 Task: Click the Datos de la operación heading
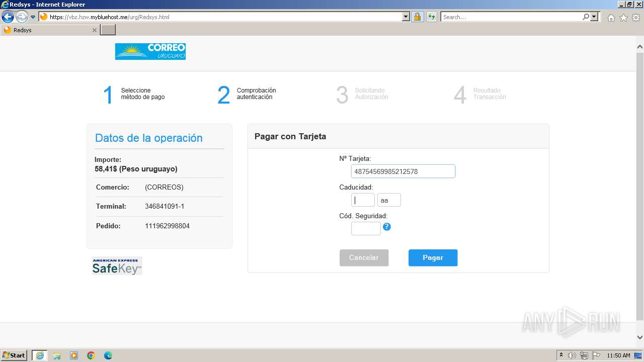[149, 138]
